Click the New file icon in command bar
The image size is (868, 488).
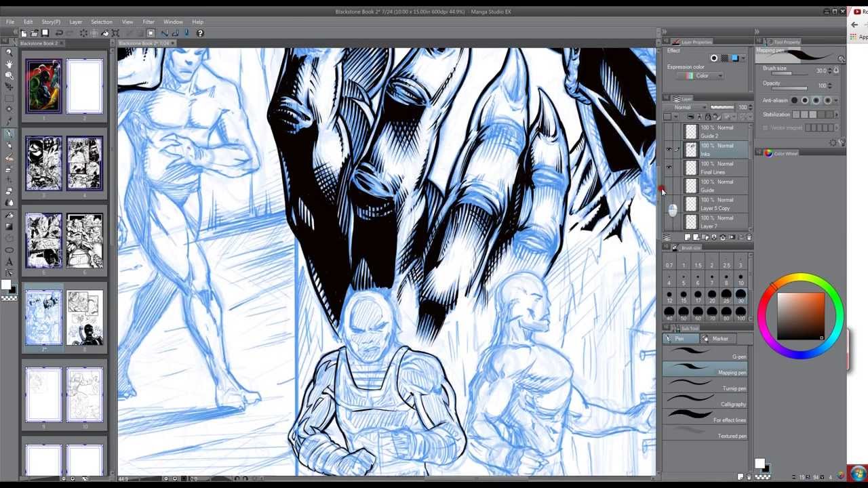click(24, 33)
